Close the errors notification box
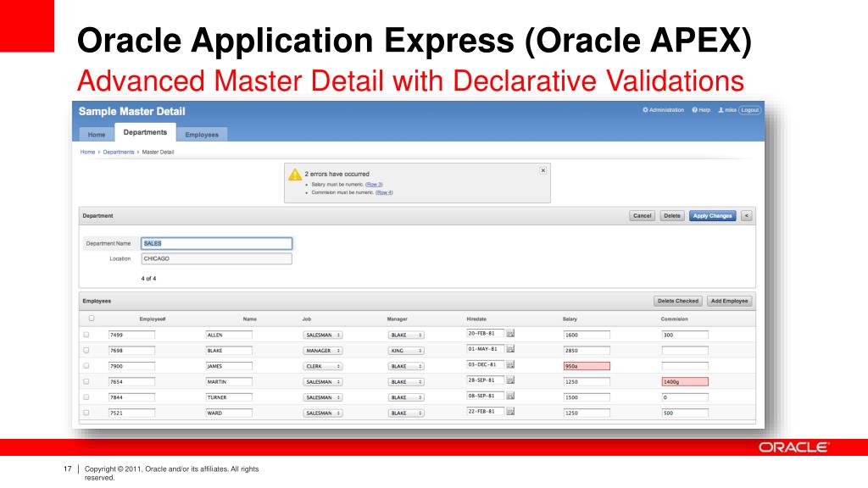868x488 pixels. pyautogui.click(x=543, y=170)
